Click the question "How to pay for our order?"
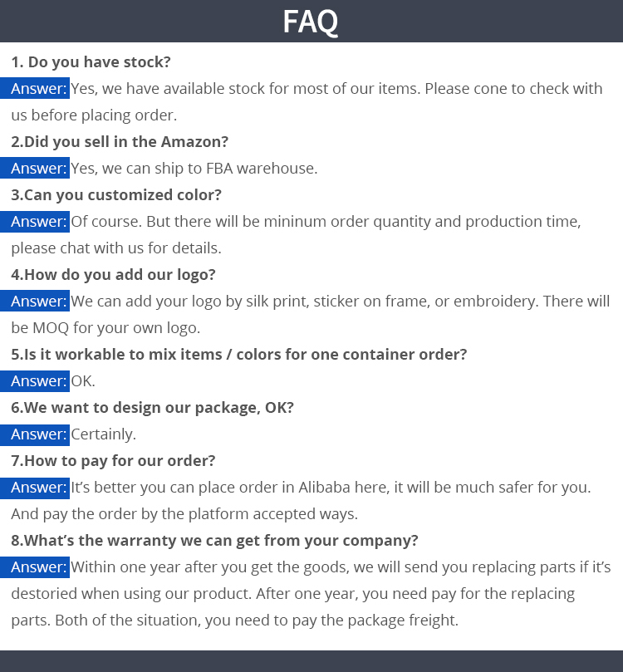The image size is (623, 672). point(113,461)
